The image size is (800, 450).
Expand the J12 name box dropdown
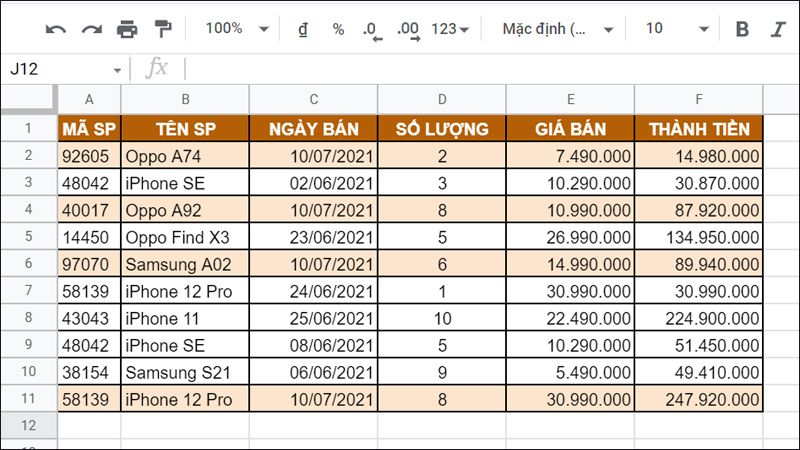(x=117, y=69)
